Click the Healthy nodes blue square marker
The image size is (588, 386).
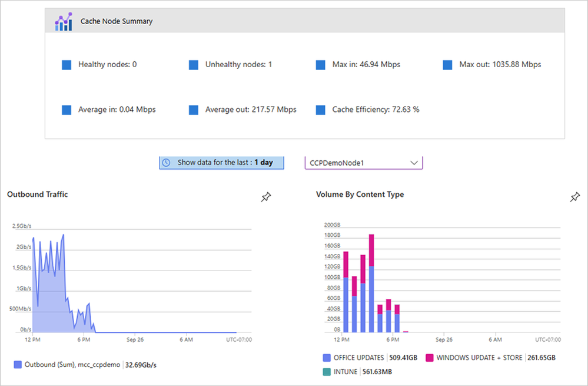67,65
